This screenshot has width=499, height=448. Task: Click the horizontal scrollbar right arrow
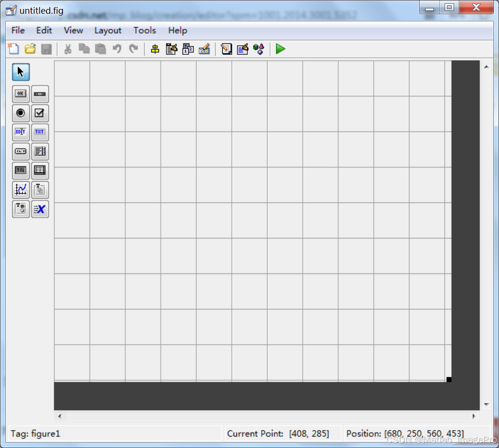point(473,416)
